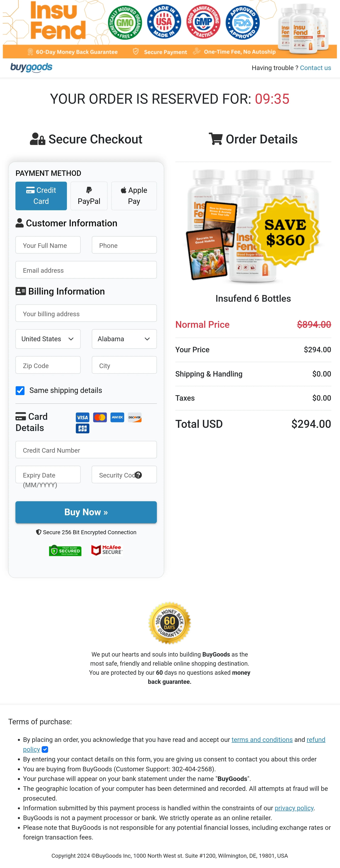Click the American Express card icon
Viewport: 340px width, 868px height.
coord(117,417)
